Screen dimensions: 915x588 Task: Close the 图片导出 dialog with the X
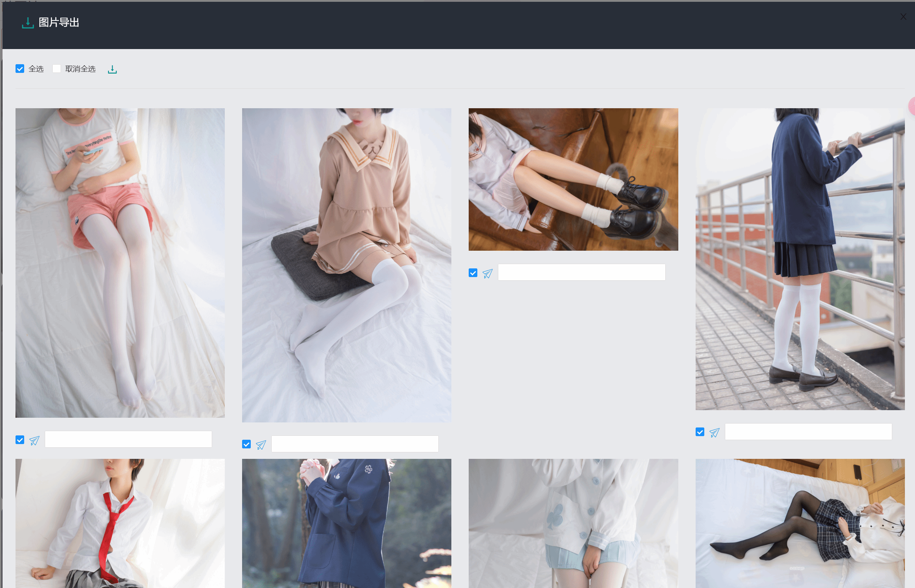coord(903,17)
